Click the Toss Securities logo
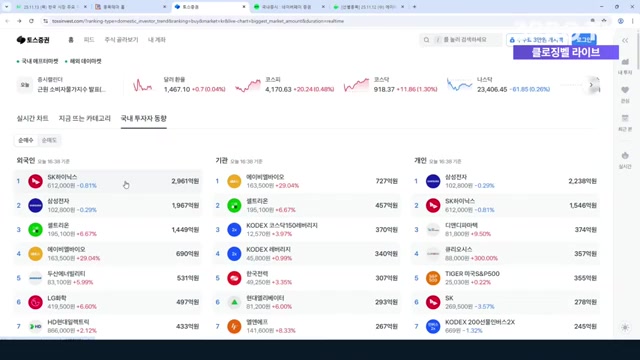 (33, 40)
